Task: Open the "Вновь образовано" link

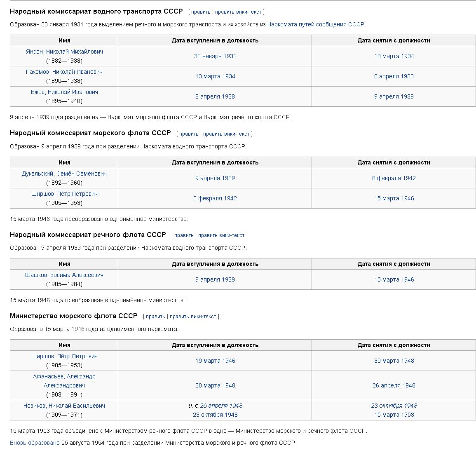Action: pos(35,443)
